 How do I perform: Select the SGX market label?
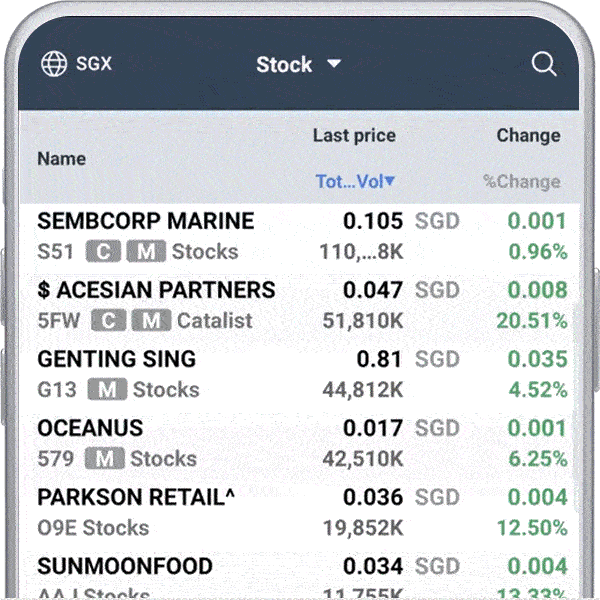point(94,64)
